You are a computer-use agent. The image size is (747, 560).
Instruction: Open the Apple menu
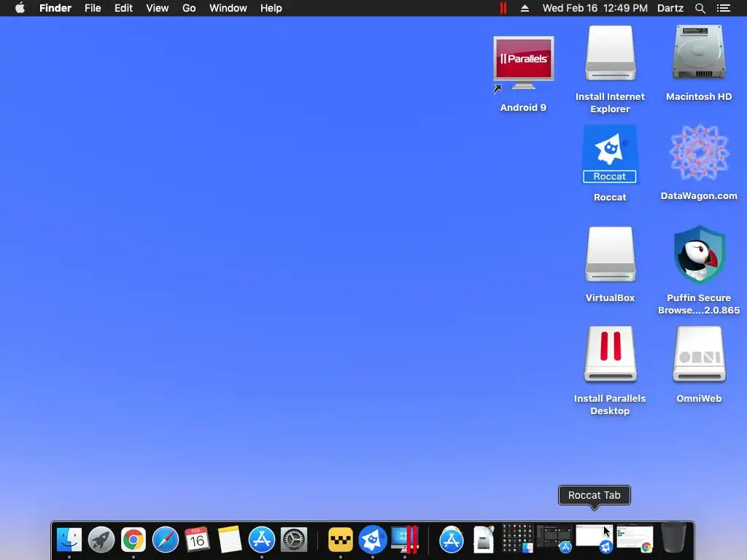[x=20, y=8]
